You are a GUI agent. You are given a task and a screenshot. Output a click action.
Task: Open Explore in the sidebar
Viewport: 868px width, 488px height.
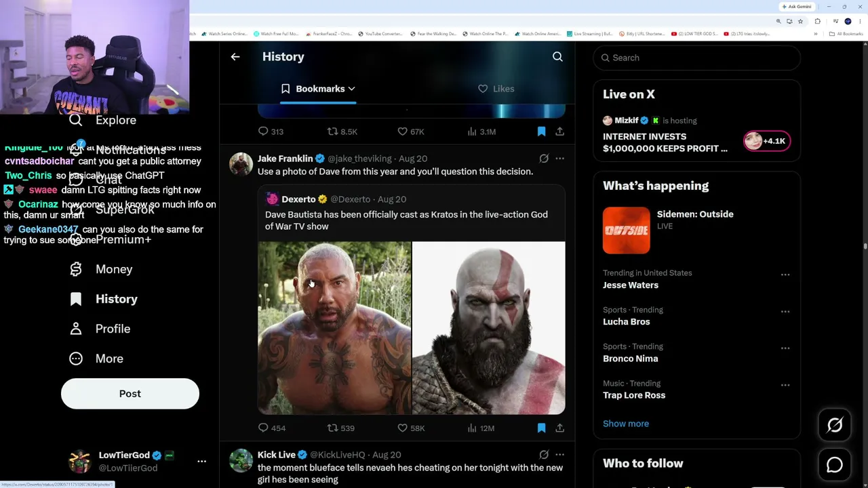click(103, 120)
